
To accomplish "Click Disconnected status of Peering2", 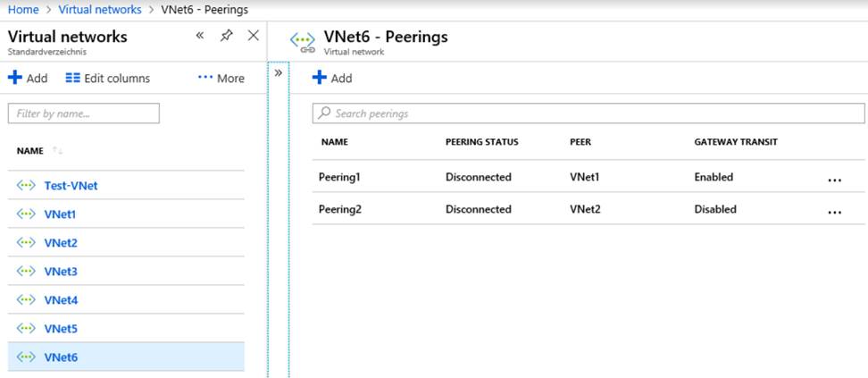I will [x=479, y=209].
